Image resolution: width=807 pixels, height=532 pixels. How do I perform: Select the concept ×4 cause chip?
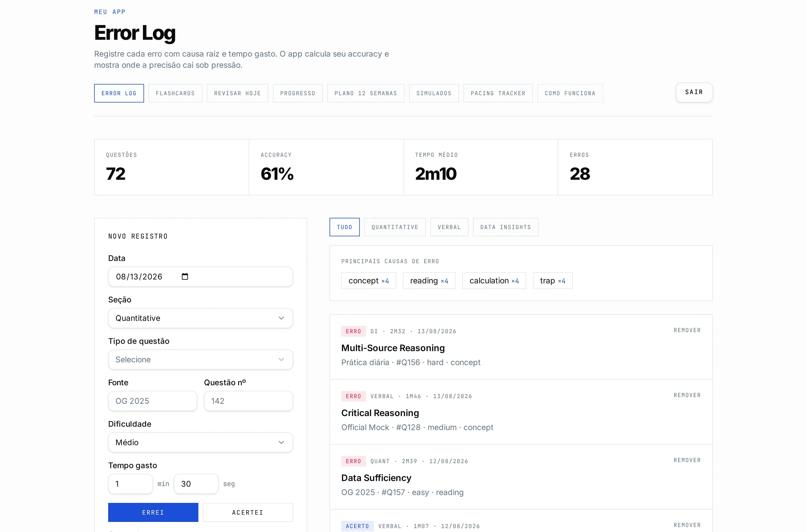[x=368, y=281]
